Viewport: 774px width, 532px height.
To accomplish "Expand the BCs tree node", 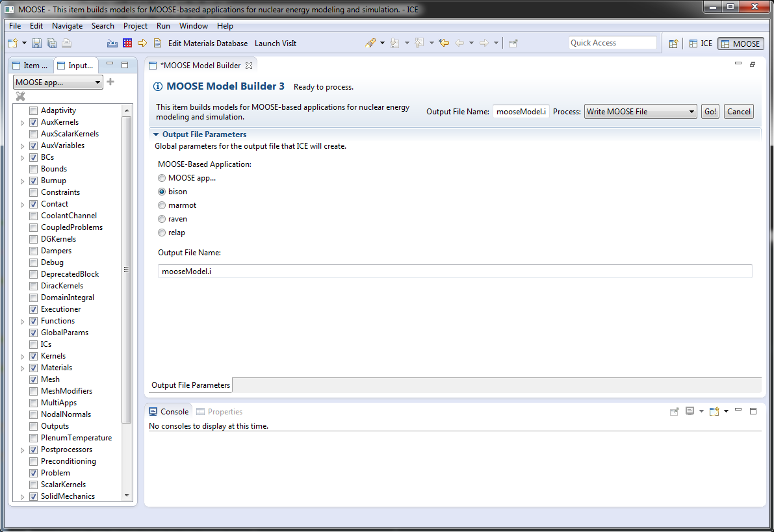I will pyautogui.click(x=22, y=158).
